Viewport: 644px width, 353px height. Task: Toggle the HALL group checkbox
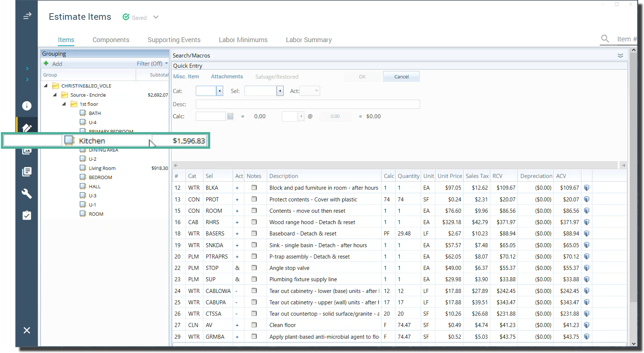(83, 186)
